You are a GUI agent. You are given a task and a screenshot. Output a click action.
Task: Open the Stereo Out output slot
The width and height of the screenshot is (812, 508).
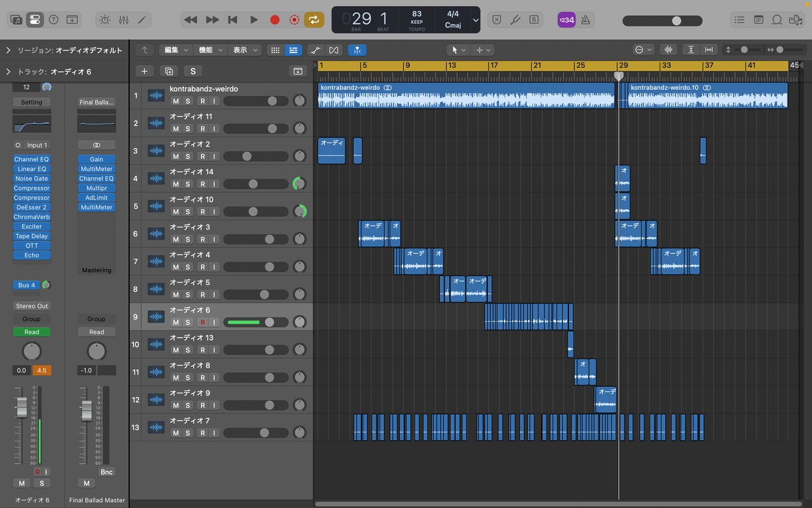[x=32, y=306]
